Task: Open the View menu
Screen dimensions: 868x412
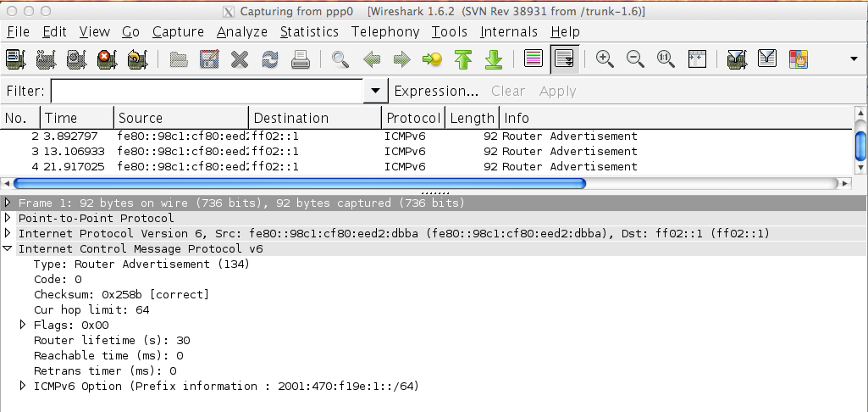Action: click(94, 31)
